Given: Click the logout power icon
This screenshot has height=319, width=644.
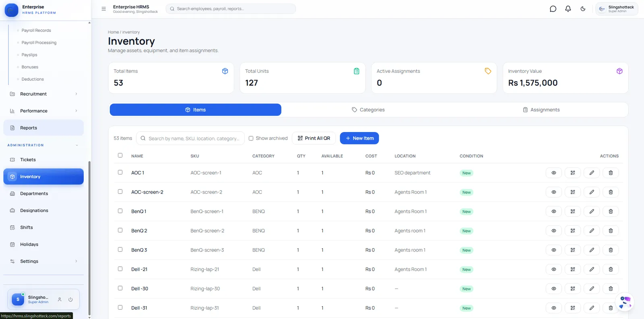Looking at the screenshot, I should coord(70,300).
